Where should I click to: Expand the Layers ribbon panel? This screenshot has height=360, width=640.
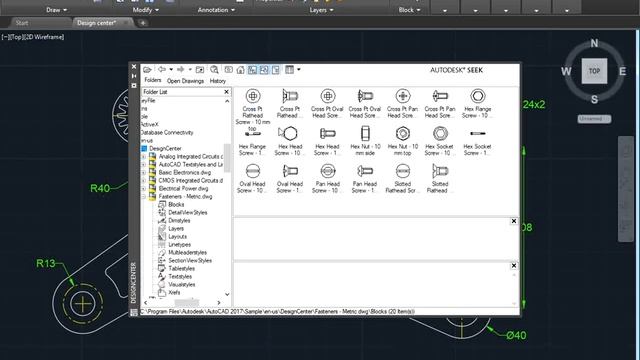coord(321,10)
